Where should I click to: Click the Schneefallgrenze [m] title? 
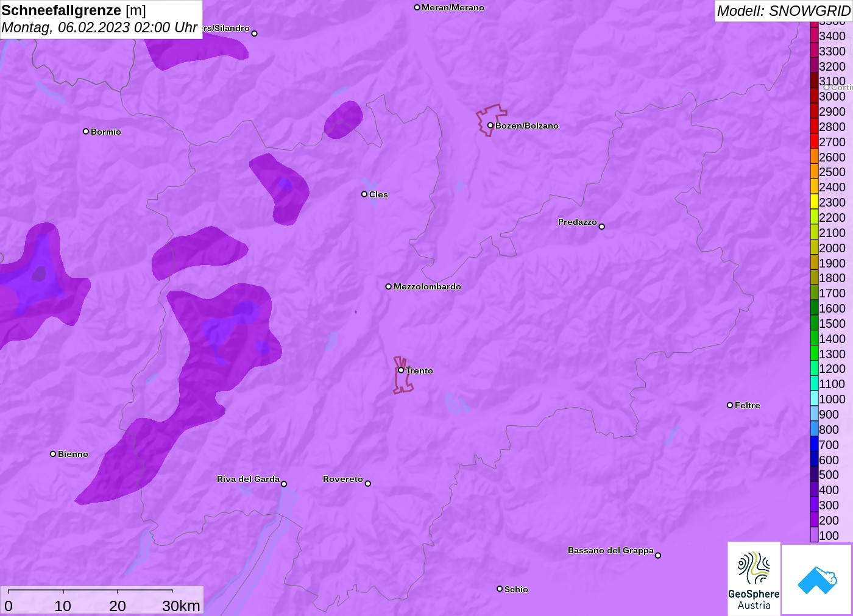pyautogui.click(x=74, y=10)
